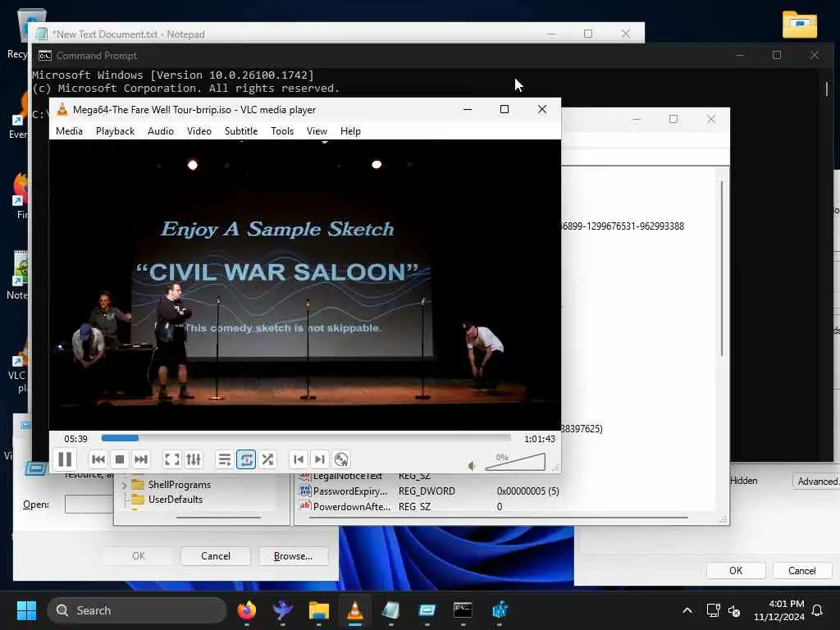
Task: Open the VLC View menu
Action: tap(317, 131)
